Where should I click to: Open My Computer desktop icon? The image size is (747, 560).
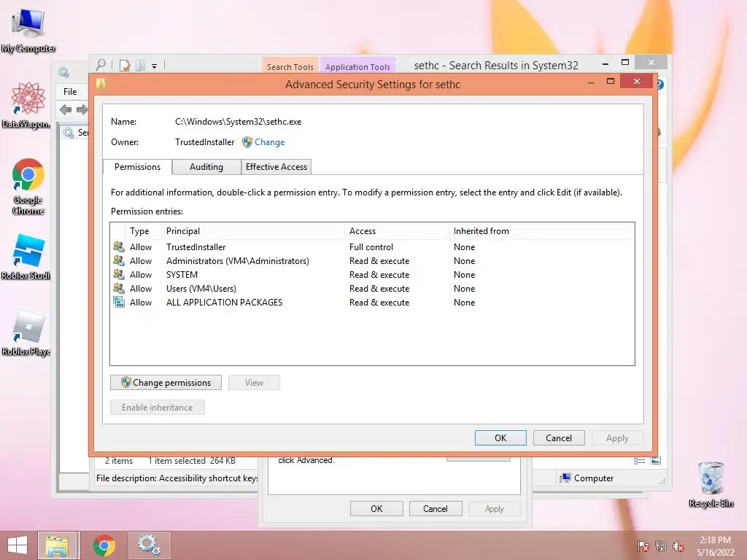pyautogui.click(x=28, y=29)
